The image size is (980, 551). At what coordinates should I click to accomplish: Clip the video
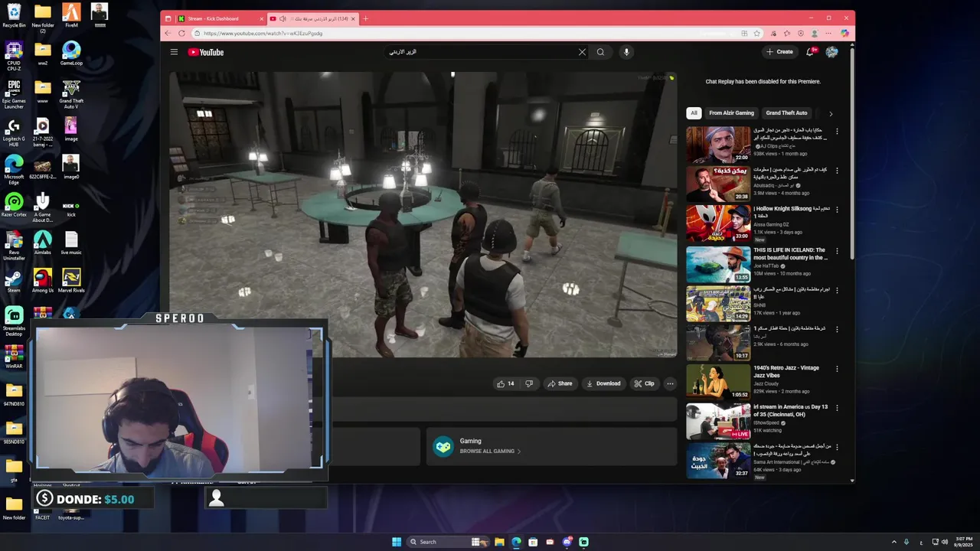644,383
